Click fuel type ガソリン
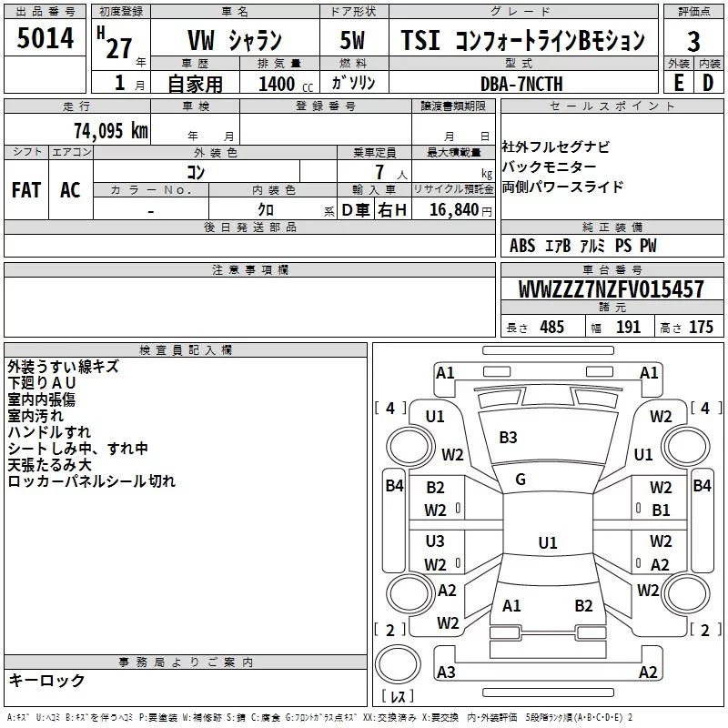 click(x=353, y=83)
